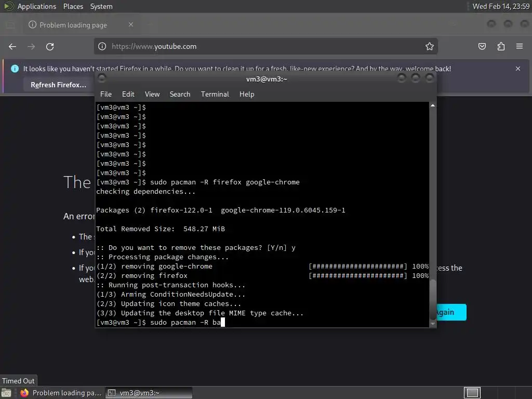Click the distro logo in top panel

click(9, 6)
